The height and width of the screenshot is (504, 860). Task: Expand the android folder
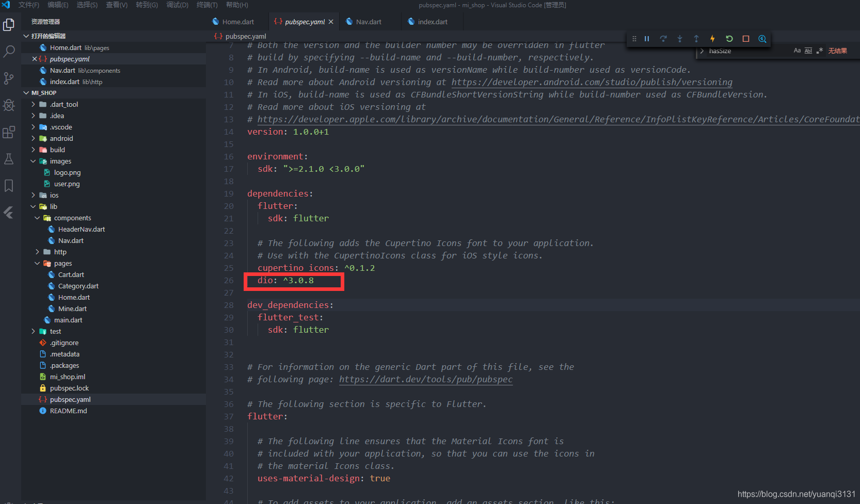tap(34, 138)
